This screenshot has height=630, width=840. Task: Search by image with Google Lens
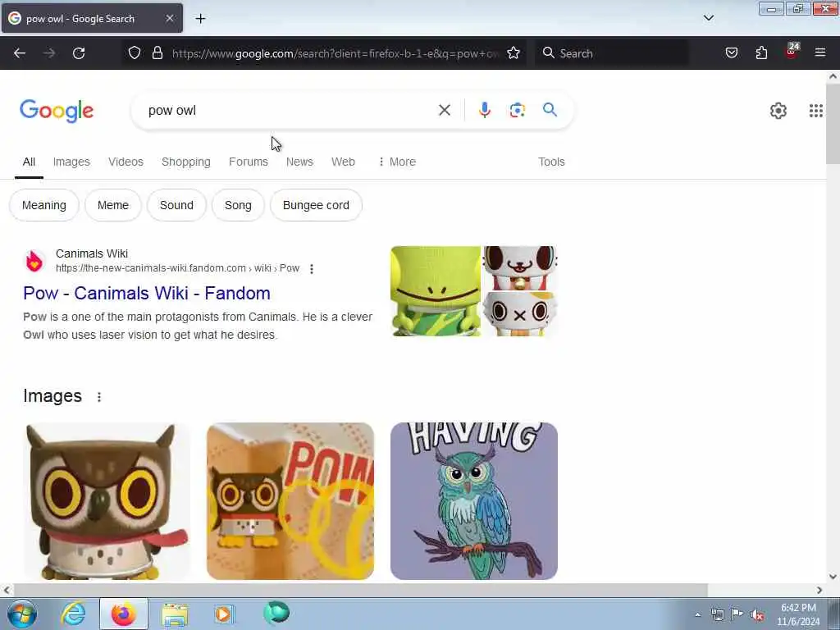tap(517, 111)
